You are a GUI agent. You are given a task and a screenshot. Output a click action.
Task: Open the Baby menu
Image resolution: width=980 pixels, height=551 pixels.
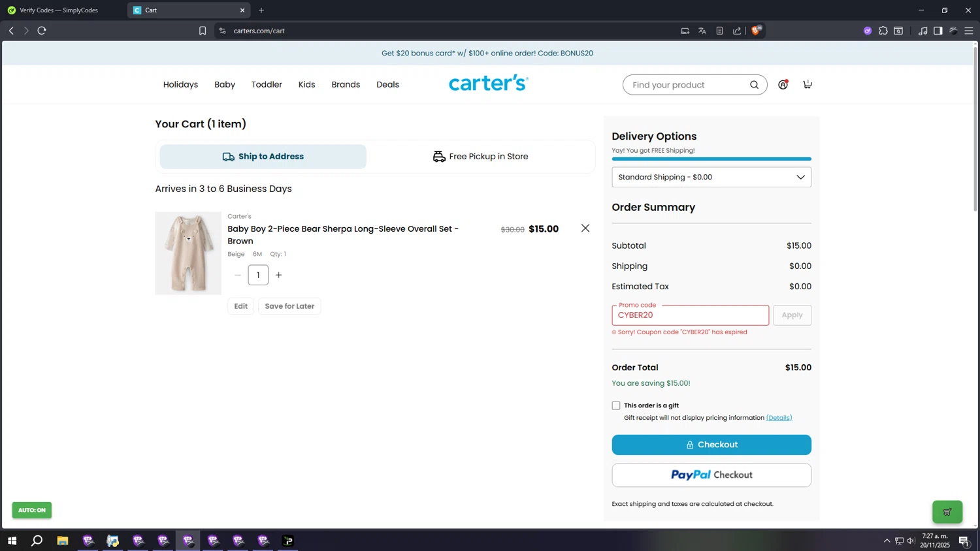[x=225, y=84]
